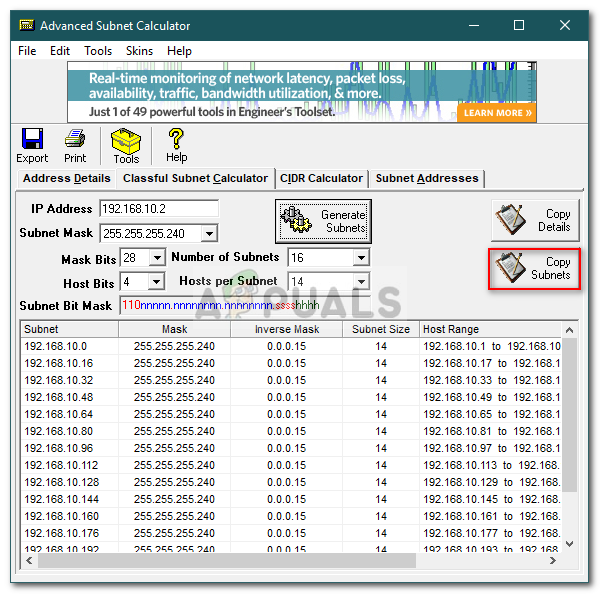Close the Advanced Subnet Calculator window
The image size is (600, 594).
(x=565, y=26)
